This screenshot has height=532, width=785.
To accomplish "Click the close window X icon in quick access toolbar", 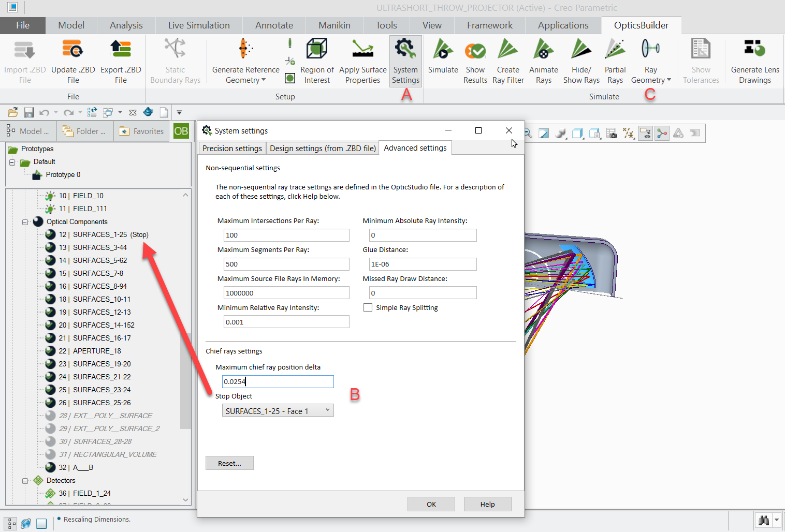I will (x=133, y=112).
